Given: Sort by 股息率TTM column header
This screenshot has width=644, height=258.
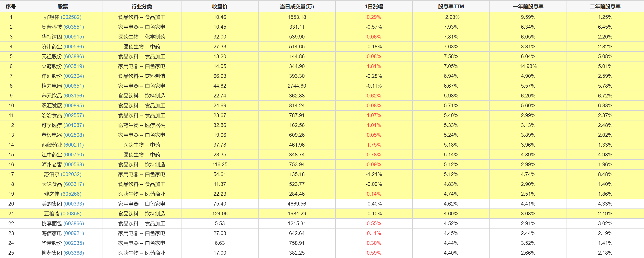Looking at the screenshot, I should click(451, 6).
